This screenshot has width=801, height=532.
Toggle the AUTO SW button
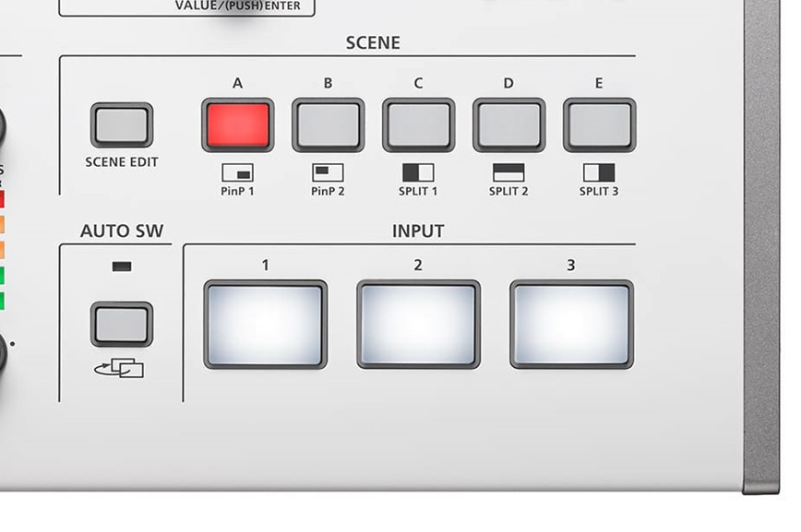point(122,325)
